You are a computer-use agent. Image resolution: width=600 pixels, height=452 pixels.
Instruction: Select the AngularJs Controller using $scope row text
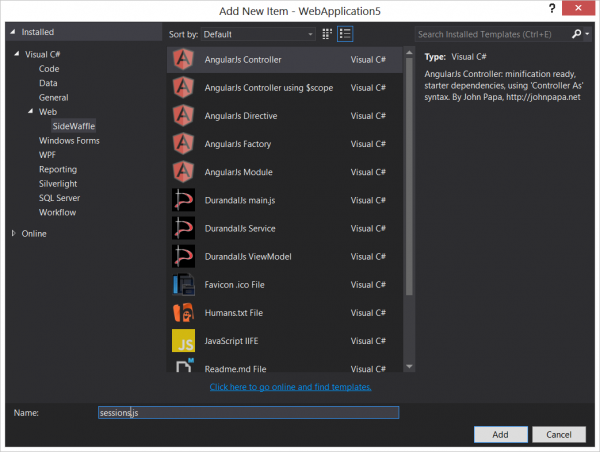pyautogui.click(x=269, y=88)
